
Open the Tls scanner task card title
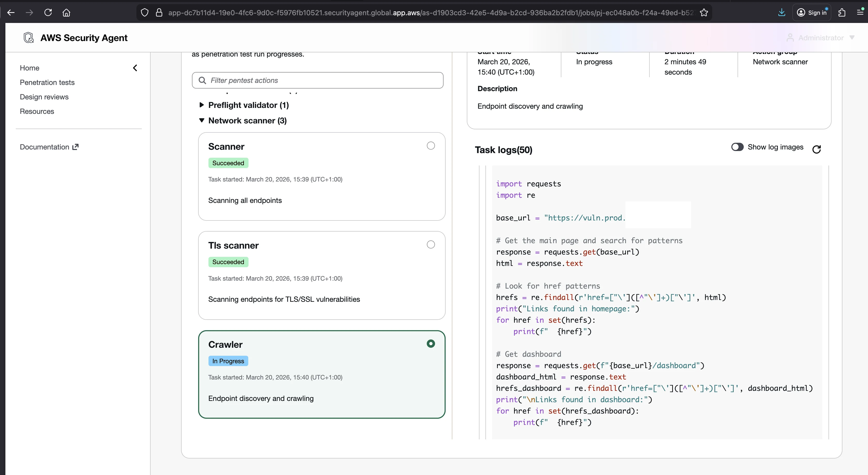coord(233,246)
